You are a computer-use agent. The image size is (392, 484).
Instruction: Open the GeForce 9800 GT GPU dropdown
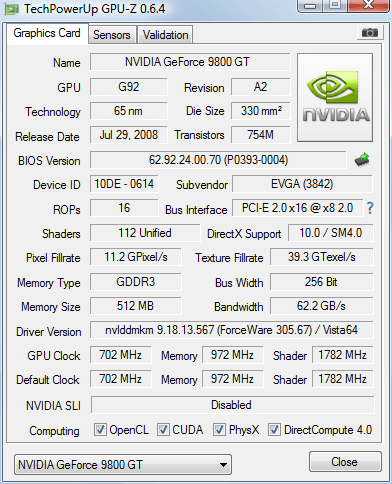click(x=123, y=464)
